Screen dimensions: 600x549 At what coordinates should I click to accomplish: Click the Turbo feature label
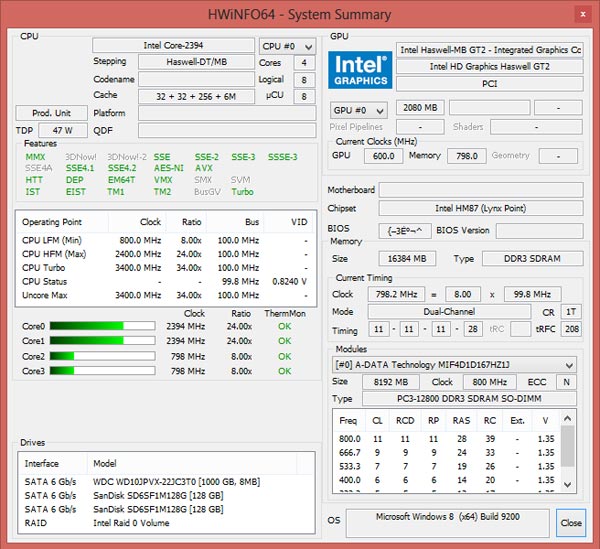(x=242, y=192)
